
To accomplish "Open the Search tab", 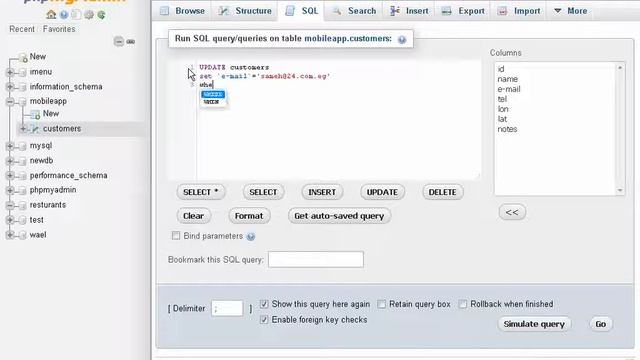I will 354,11.
